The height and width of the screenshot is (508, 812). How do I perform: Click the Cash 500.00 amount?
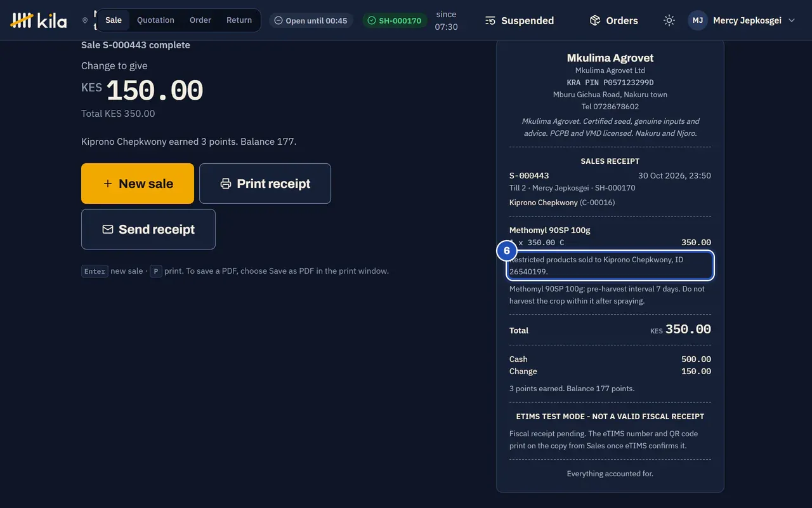click(x=696, y=359)
